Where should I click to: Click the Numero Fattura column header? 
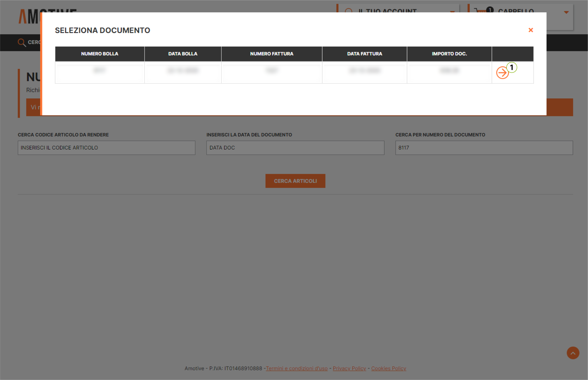pos(271,54)
